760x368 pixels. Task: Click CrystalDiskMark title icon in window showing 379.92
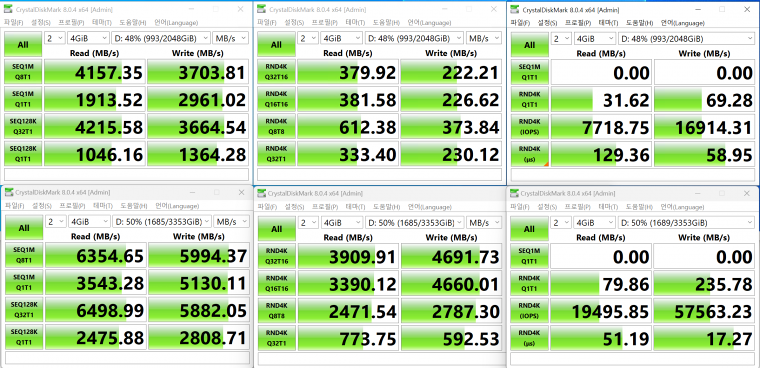coord(262,9)
